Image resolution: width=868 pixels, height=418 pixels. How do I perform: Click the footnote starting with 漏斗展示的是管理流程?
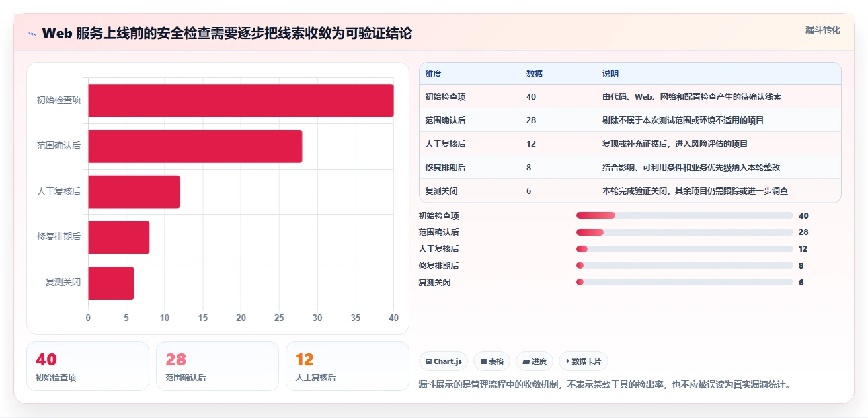(605, 385)
